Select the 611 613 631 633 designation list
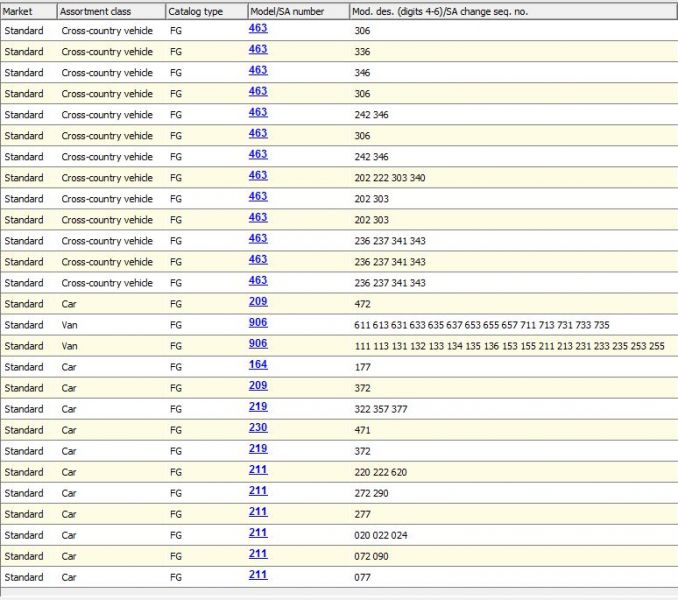The image size is (678, 600). [482, 325]
